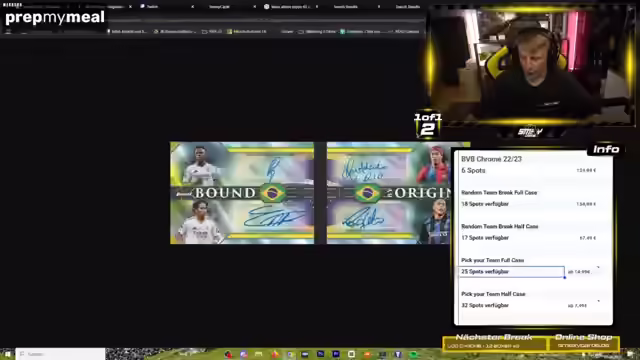Viewport: 640px width, 360px height.
Task: Open the Premiere Pro taskbar icon
Action: (x=336, y=354)
